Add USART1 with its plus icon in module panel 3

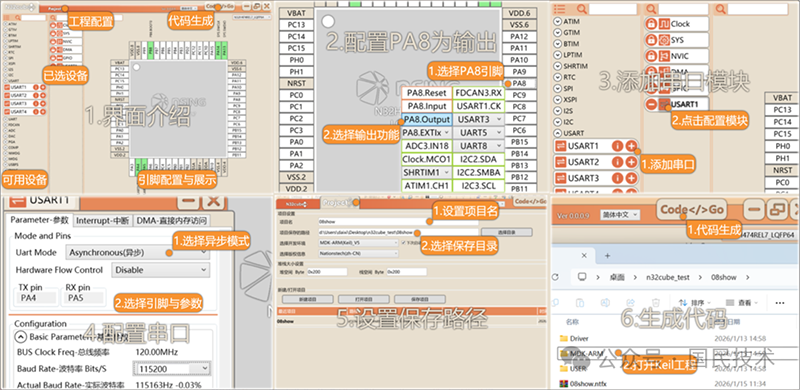pyautogui.click(x=631, y=147)
